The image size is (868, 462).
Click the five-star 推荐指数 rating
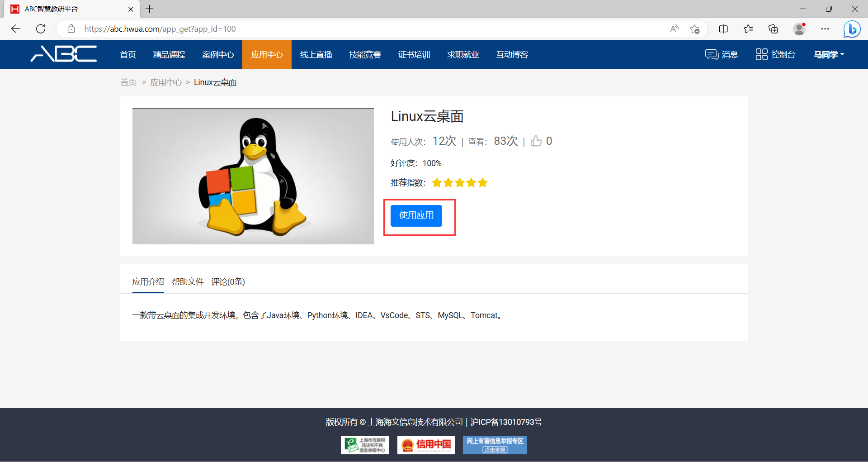point(460,183)
